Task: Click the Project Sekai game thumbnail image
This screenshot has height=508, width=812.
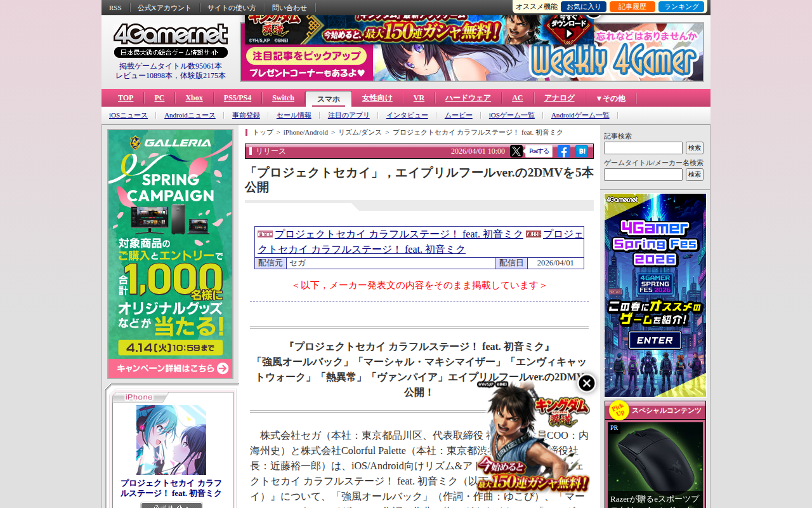Action: point(171,440)
